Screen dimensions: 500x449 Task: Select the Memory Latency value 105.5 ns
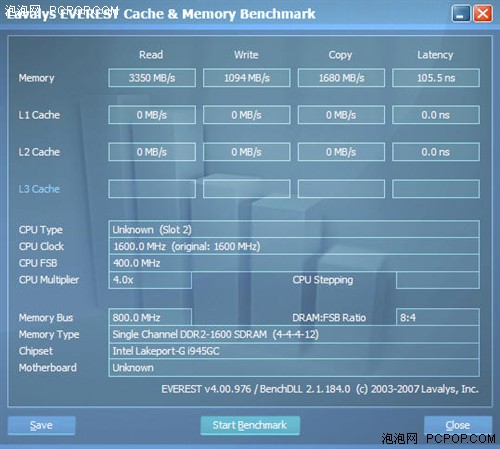[436, 78]
